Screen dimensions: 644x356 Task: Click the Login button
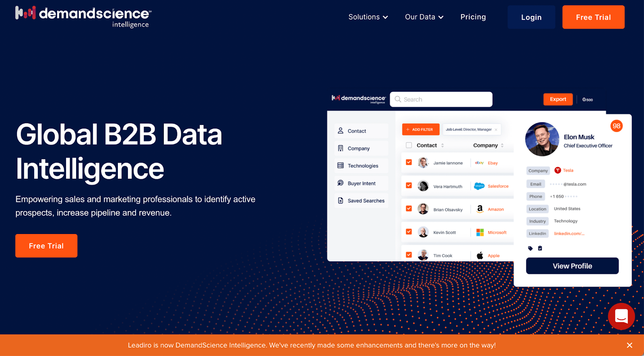pos(531,17)
